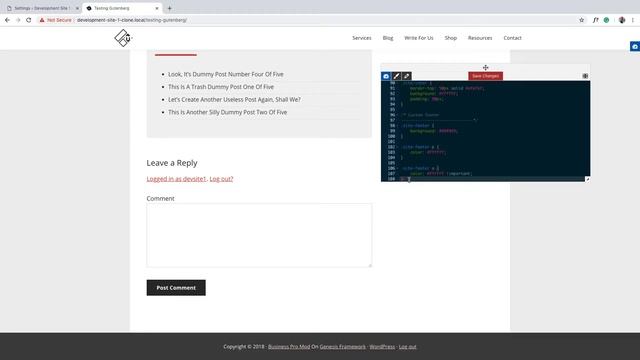The image size is (640, 360).
Task: Open 'This Is A Trash Dummy Post One Of Five'
Action: coord(221,87)
